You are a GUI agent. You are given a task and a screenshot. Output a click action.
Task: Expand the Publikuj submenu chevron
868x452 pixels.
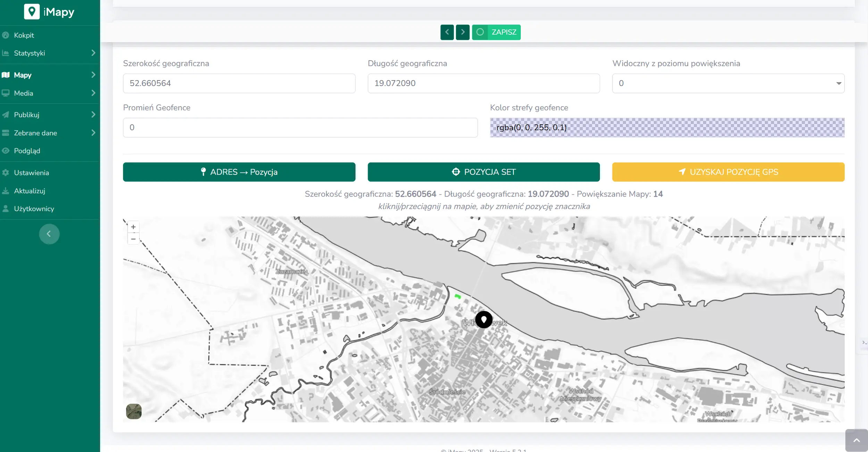93,115
